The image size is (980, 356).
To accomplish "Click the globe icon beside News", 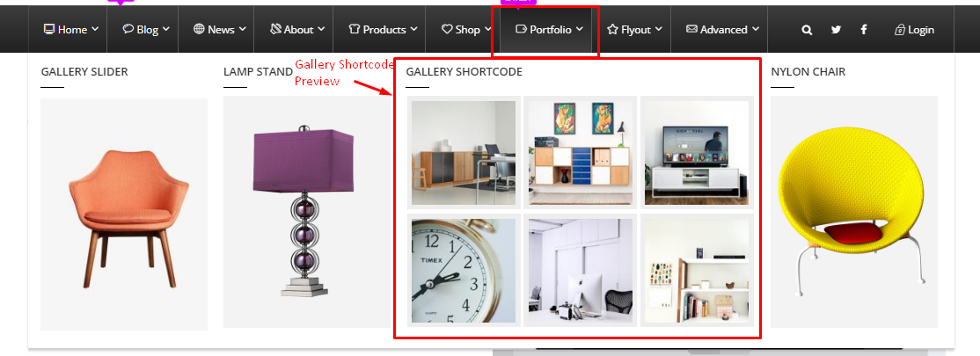I will point(200,29).
